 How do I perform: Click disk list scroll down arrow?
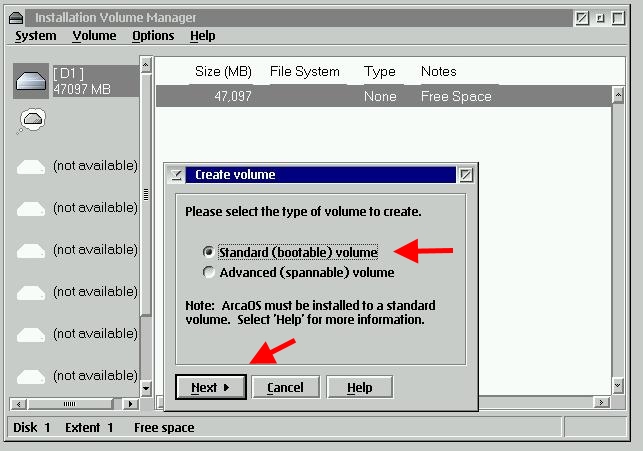146,388
